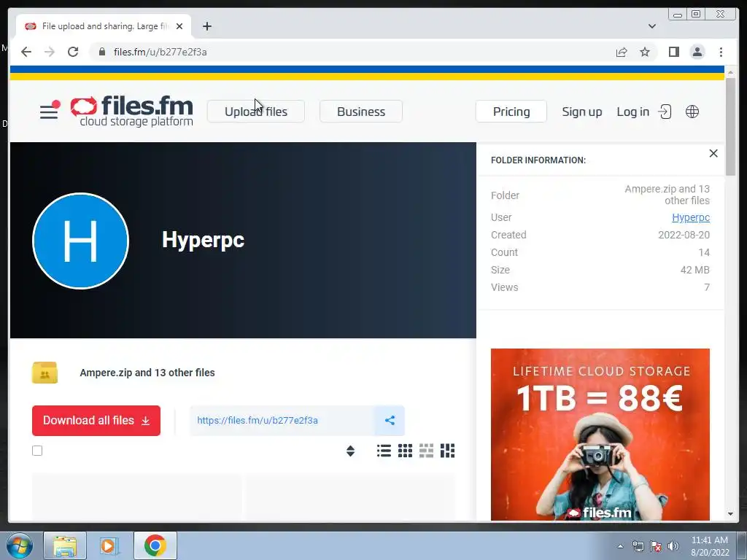The height and width of the screenshot is (560, 747).
Task: Open the hamburger menu icon
Action: tap(50, 111)
